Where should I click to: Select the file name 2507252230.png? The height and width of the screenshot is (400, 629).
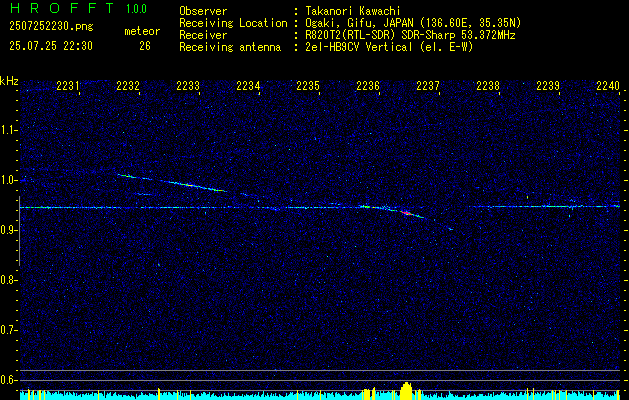coord(51,27)
